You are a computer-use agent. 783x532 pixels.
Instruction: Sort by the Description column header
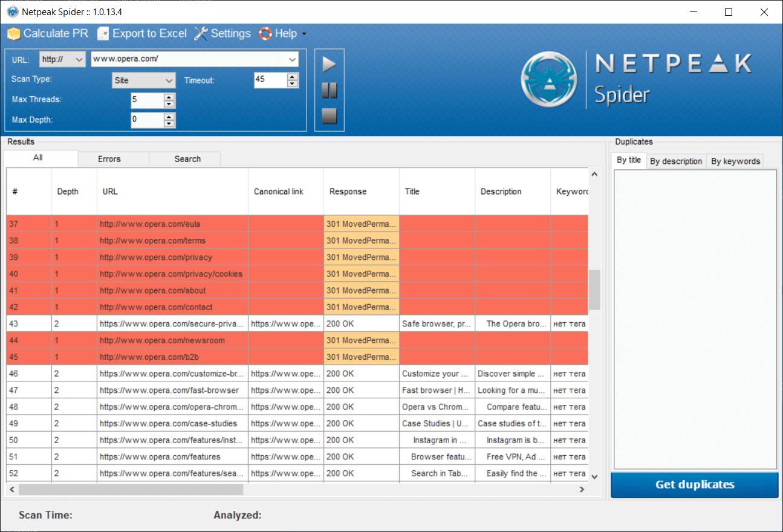pos(512,192)
